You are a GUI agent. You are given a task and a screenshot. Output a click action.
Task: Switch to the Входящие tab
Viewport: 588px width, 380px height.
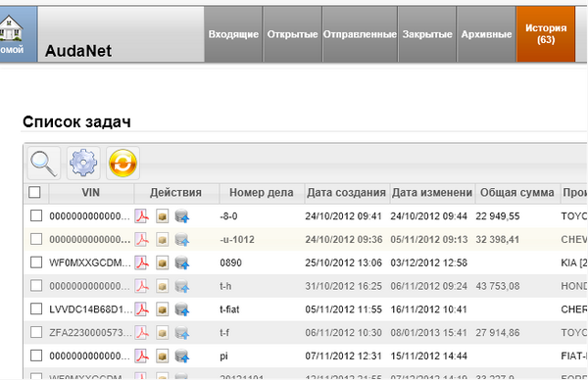233,34
